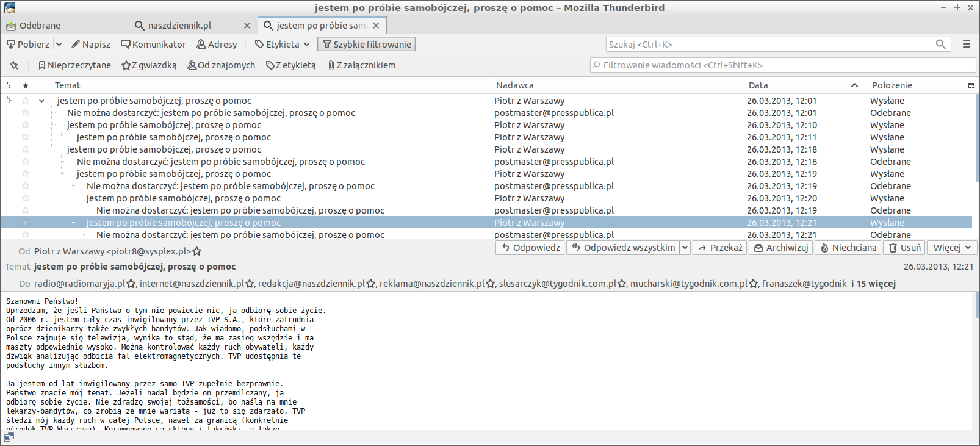Open the column picker icon
Screen dimensions: 980x446
click(971, 85)
